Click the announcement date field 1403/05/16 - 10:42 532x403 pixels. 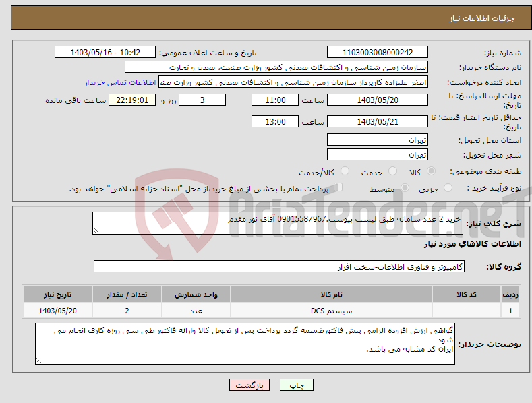[105, 53]
